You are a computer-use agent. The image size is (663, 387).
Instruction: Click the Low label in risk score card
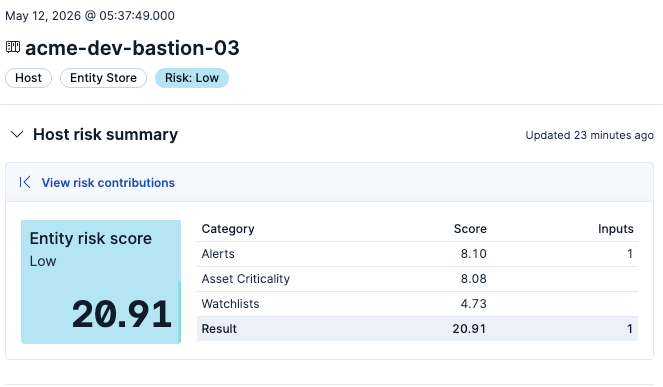43,261
